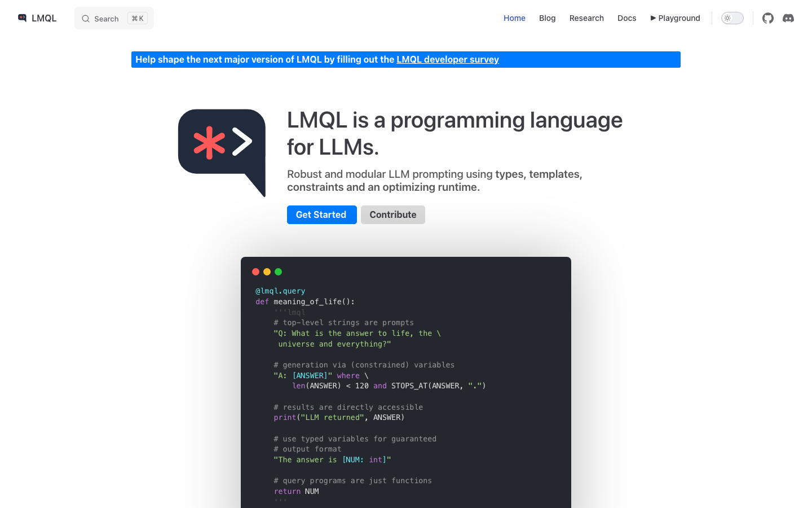
Task: Click the green dot on the code window
Action: (x=278, y=271)
